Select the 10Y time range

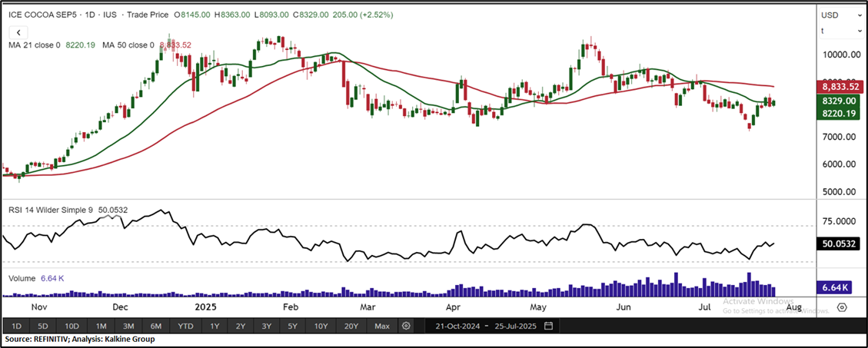(x=321, y=326)
